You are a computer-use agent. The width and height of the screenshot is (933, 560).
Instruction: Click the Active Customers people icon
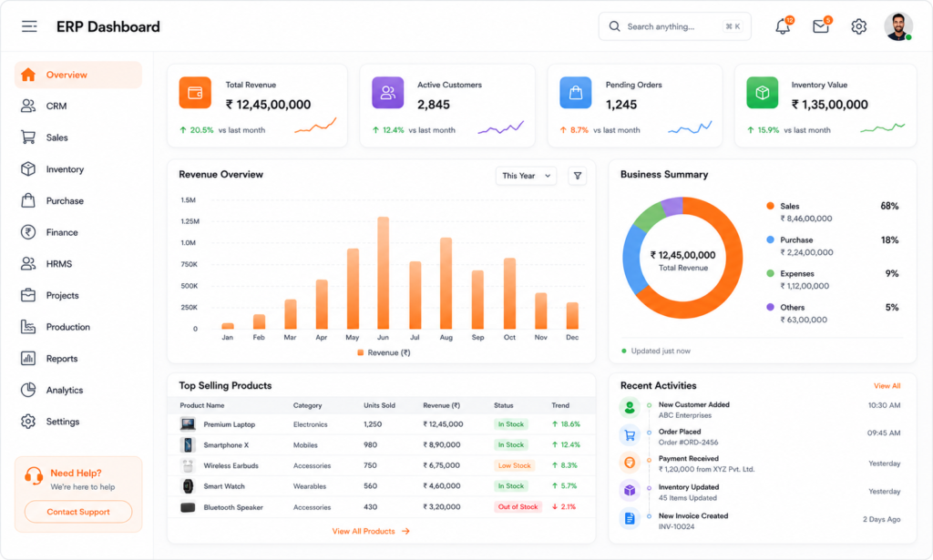click(387, 93)
